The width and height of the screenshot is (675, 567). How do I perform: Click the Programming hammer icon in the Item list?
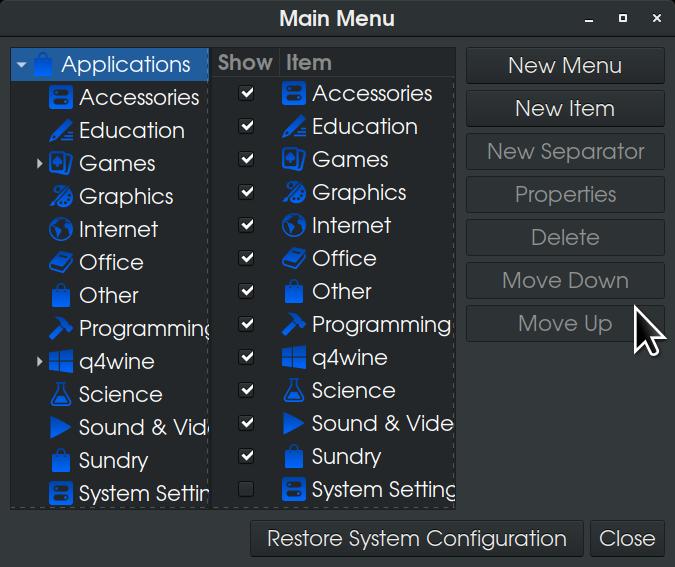(x=294, y=325)
